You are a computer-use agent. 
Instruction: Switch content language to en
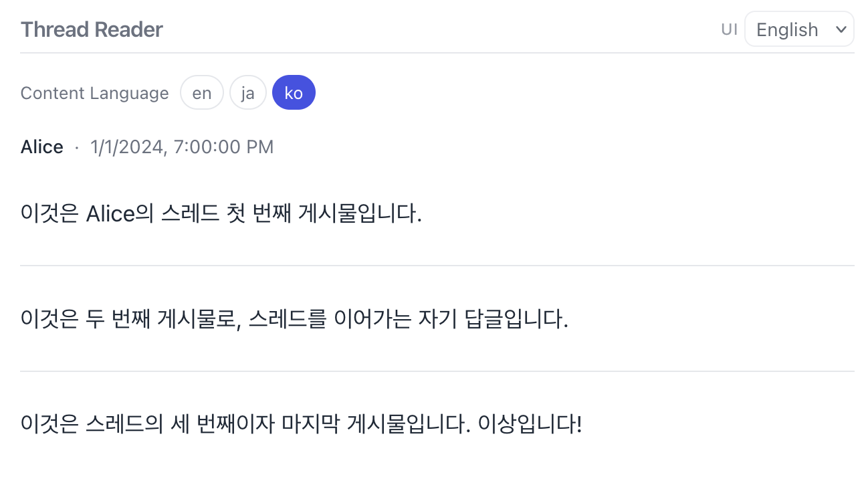[201, 93]
